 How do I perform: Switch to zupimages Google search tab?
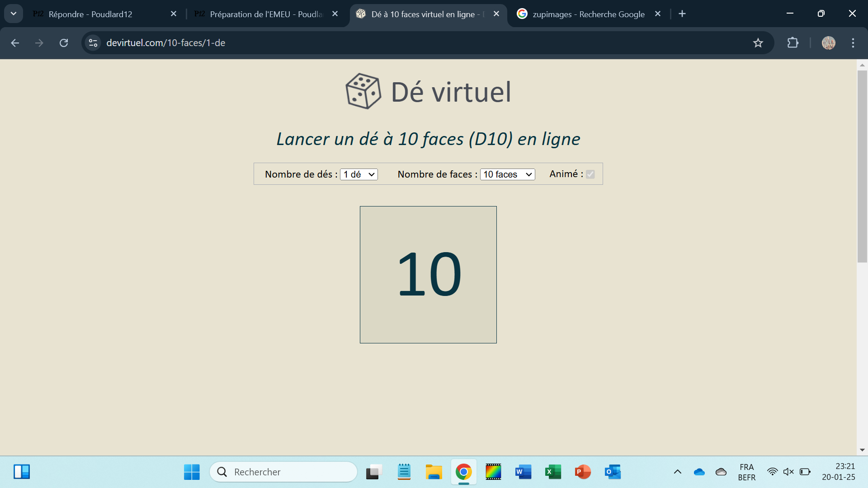588,14
